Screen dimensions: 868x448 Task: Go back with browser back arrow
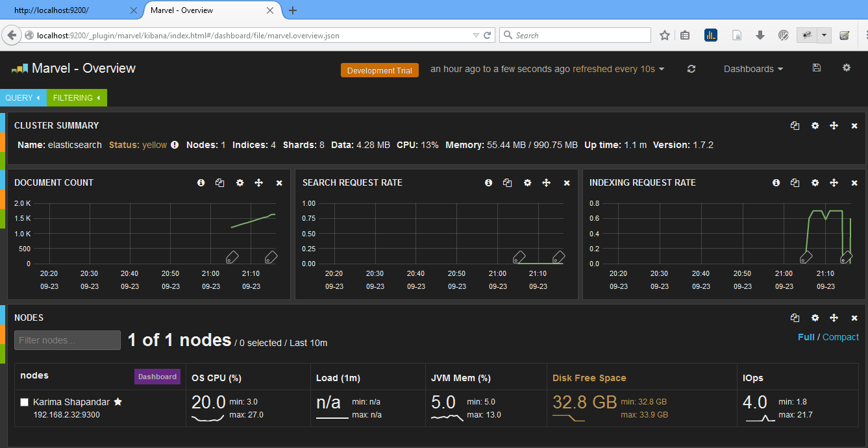11,36
